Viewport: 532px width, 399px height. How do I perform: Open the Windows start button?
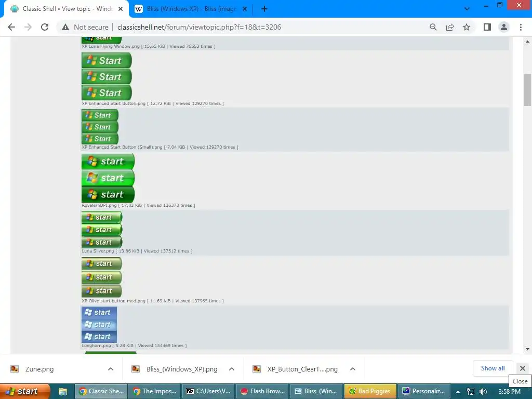(x=25, y=391)
